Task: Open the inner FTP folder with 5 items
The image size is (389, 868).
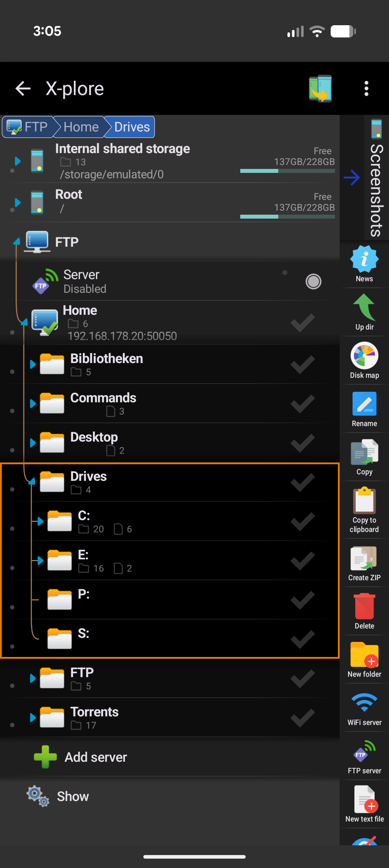Action: coord(169,678)
